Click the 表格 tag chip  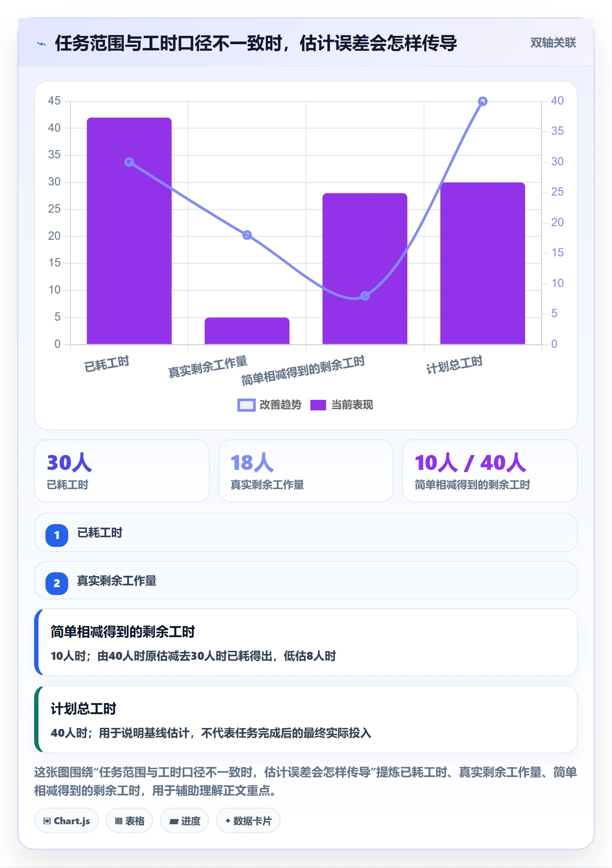click(129, 821)
